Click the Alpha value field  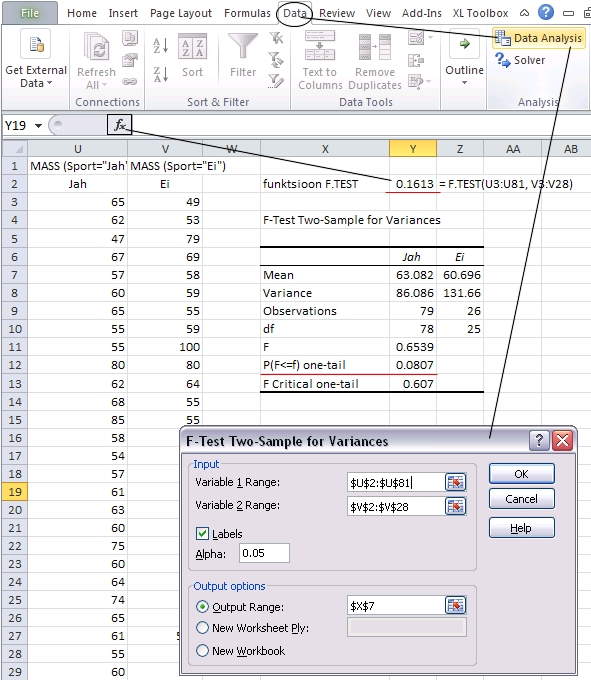point(264,553)
